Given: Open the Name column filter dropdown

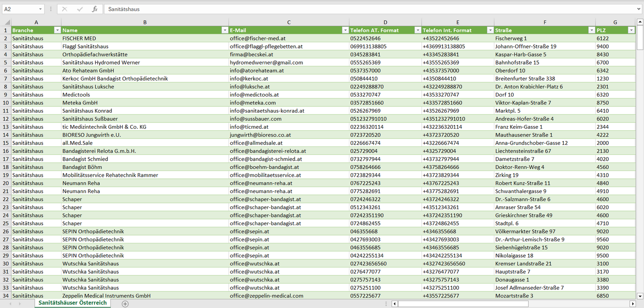Looking at the screenshot, I should coord(224,30).
